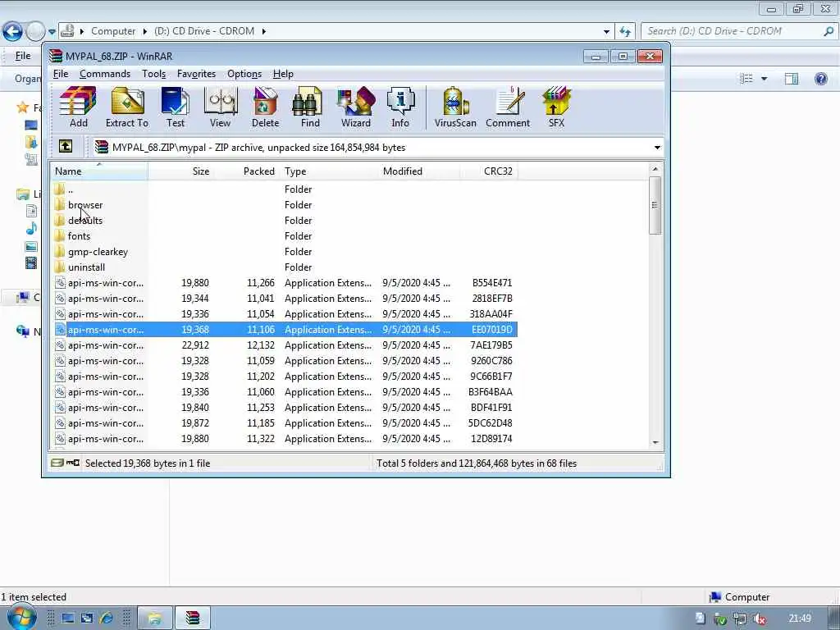Click the Add toolbar icon

point(78,107)
